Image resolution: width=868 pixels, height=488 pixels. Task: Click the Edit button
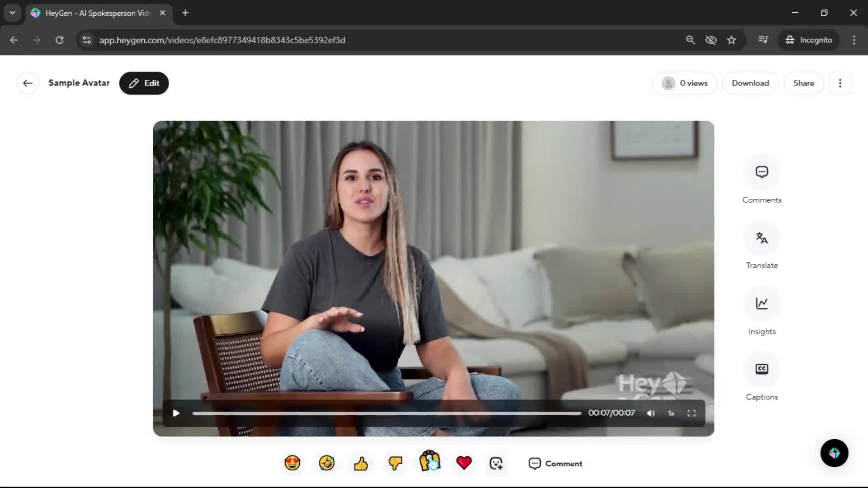click(x=144, y=83)
